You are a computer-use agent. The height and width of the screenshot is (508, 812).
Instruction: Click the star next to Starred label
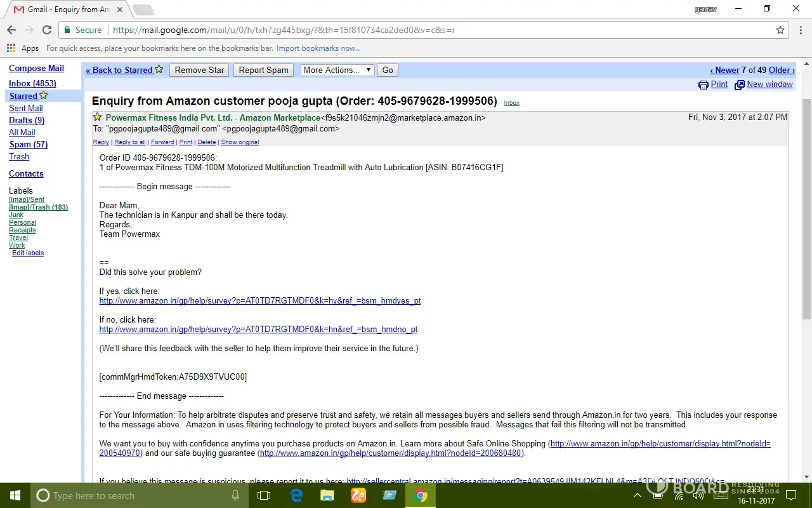click(x=43, y=95)
